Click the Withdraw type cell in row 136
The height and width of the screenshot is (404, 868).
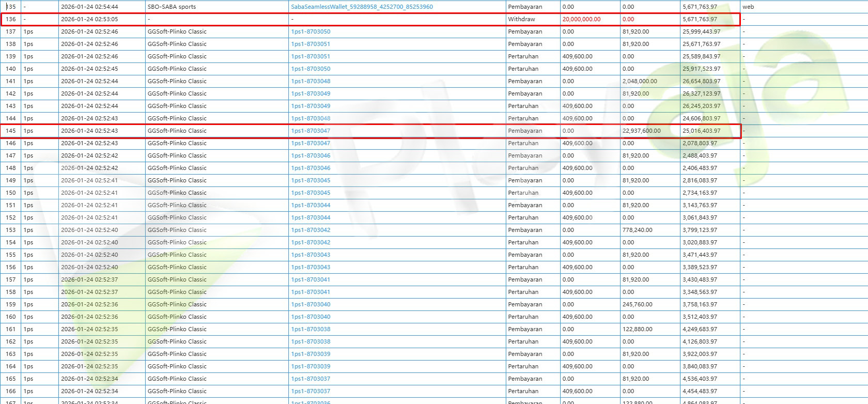click(x=521, y=19)
